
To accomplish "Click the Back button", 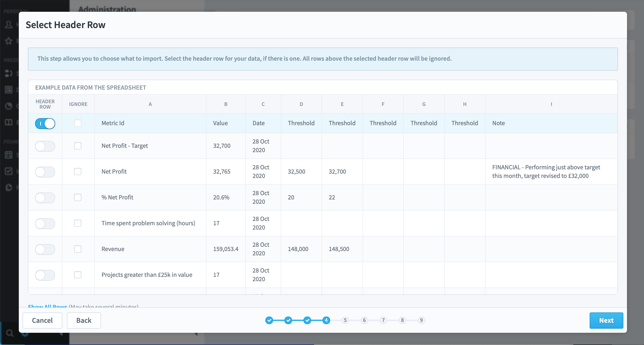I will tap(84, 320).
